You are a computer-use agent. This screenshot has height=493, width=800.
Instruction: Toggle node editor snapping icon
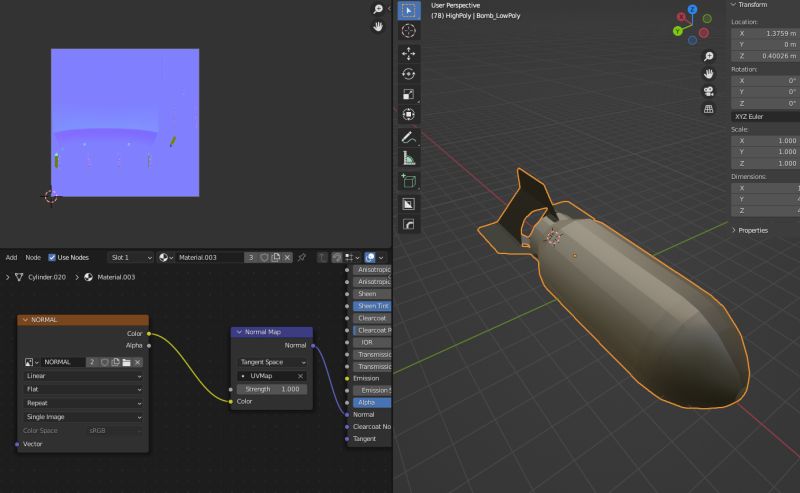pos(337,257)
